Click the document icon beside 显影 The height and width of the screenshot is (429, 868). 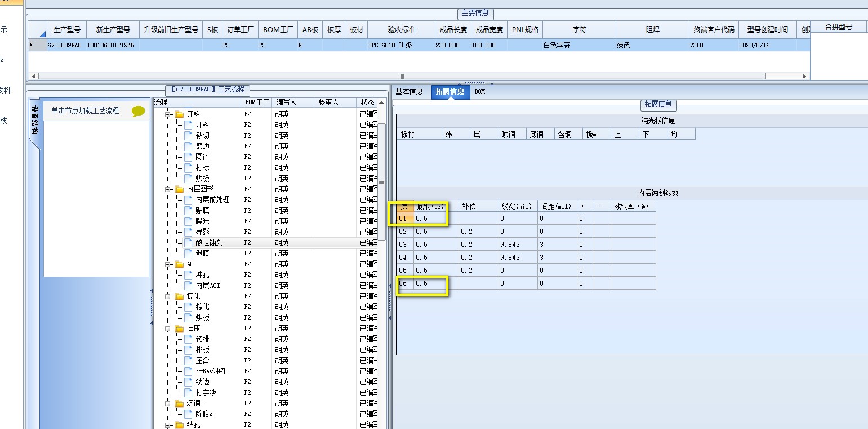point(188,232)
